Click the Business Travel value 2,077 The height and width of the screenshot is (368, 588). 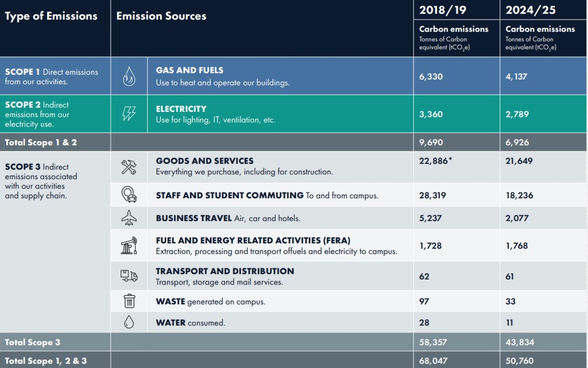[517, 218]
